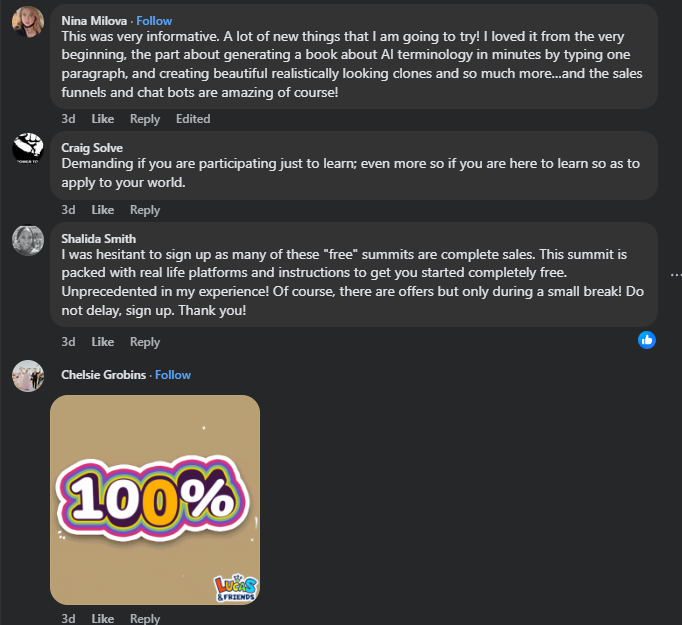This screenshot has height=625, width=682.
Task: Click Shalida Smith's avatar photo
Action: (x=27, y=240)
